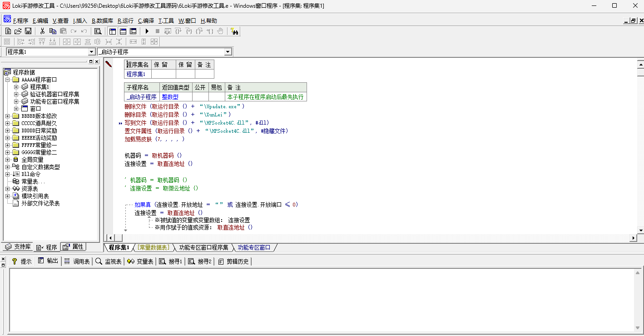Image resolution: width=644 pixels, height=336 pixels.
Task: Select the 监视表 tab in bottom panel
Action: (x=109, y=261)
